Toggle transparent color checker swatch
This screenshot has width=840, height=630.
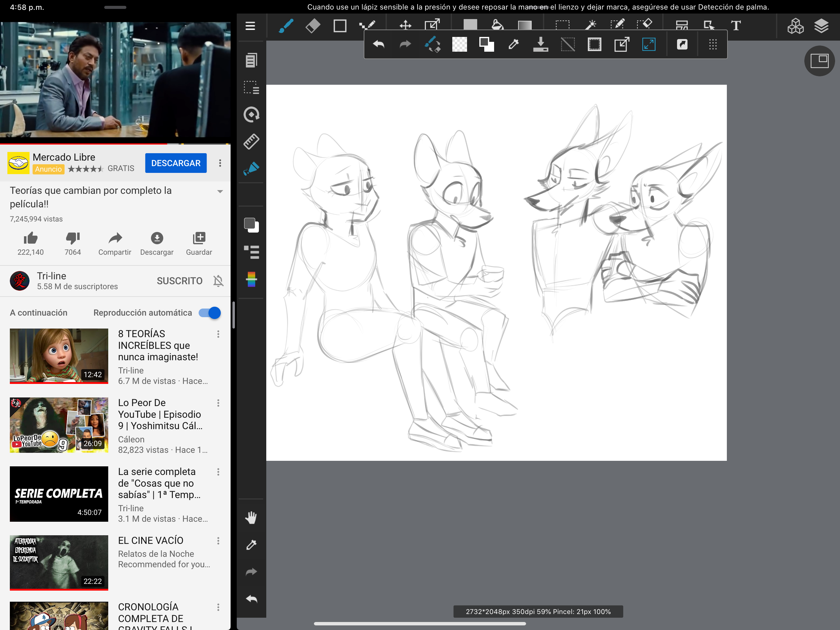tap(459, 45)
